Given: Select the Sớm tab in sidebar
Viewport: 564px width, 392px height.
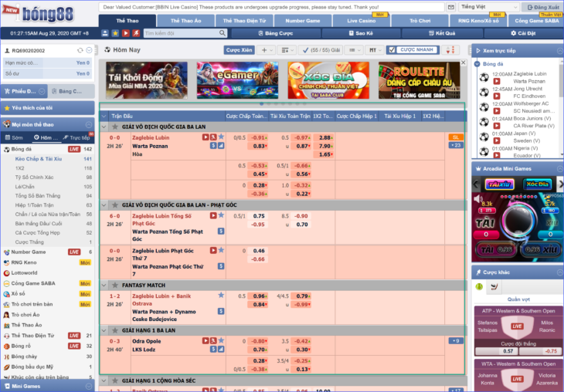Looking at the screenshot, I should 15,137.
